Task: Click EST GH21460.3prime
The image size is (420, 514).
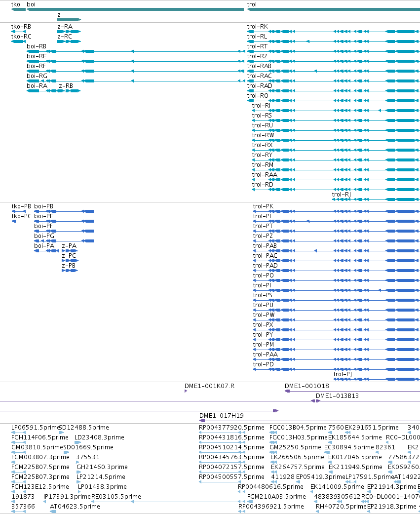Action: [102, 467]
